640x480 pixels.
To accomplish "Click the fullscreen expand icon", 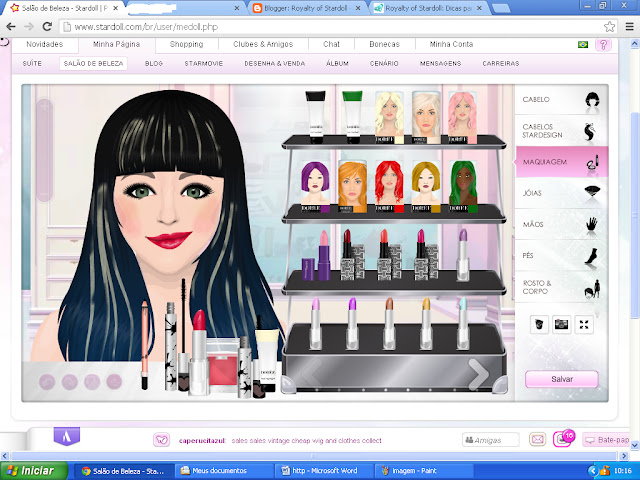I will tap(584, 324).
